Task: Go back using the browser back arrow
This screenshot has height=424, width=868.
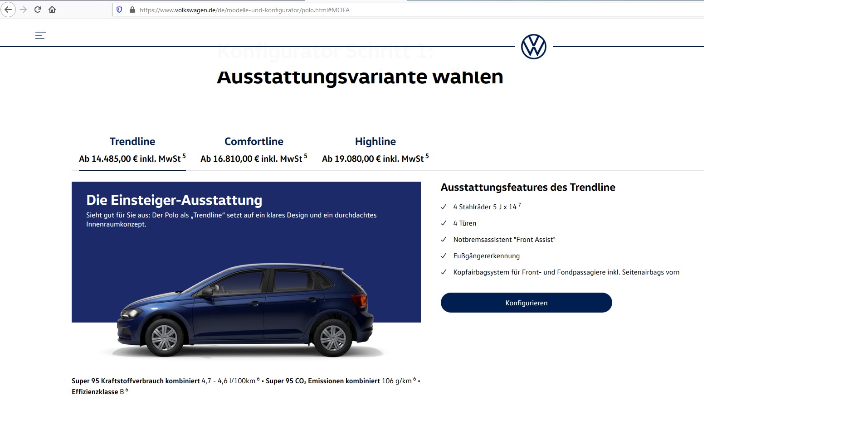Action: point(8,10)
